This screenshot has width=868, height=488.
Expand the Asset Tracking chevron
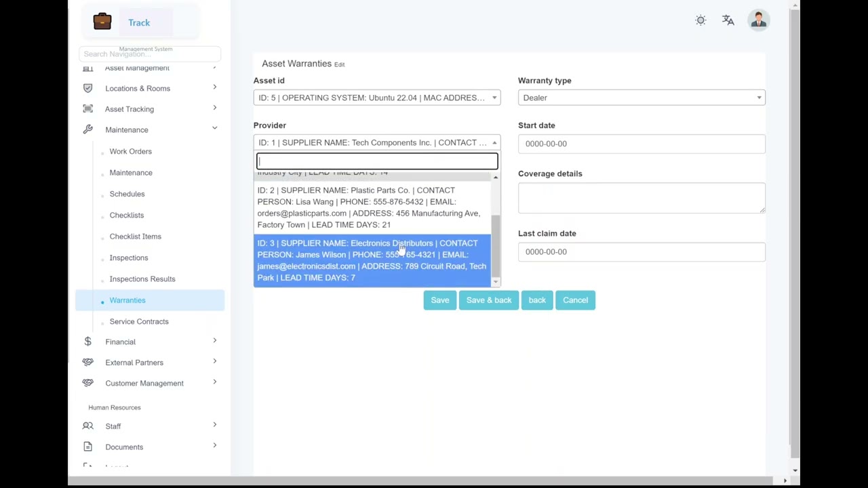pyautogui.click(x=214, y=108)
